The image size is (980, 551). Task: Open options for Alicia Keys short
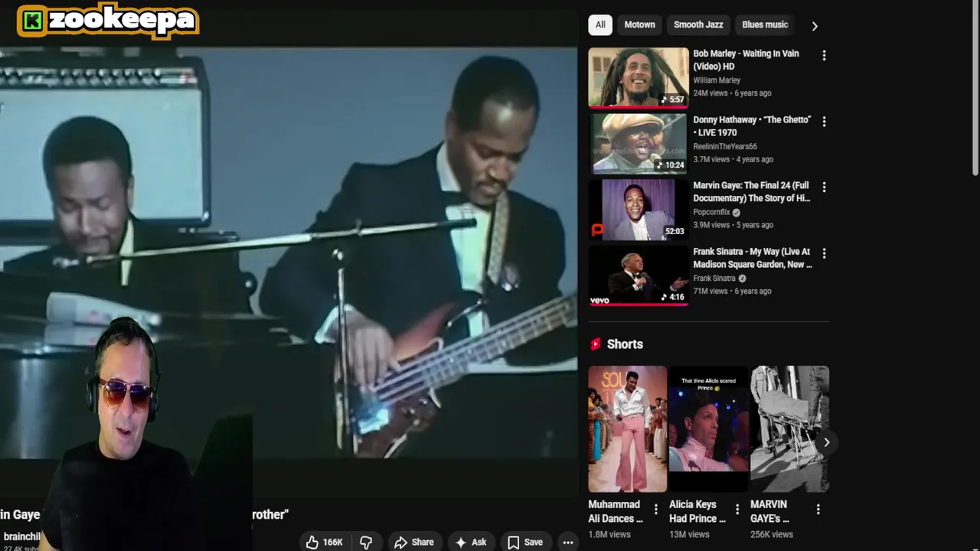click(x=737, y=509)
